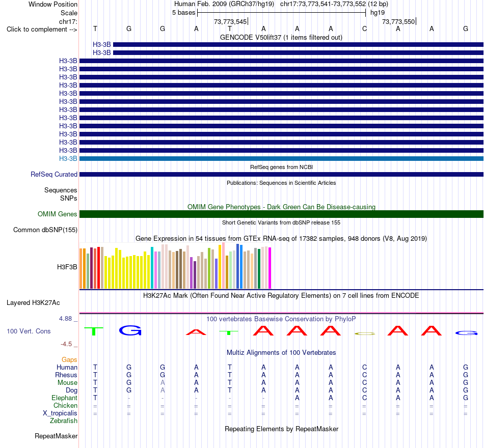
Task: Open the H3K27Ac Mark ENCODE track title
Action: tap(281, 296)
